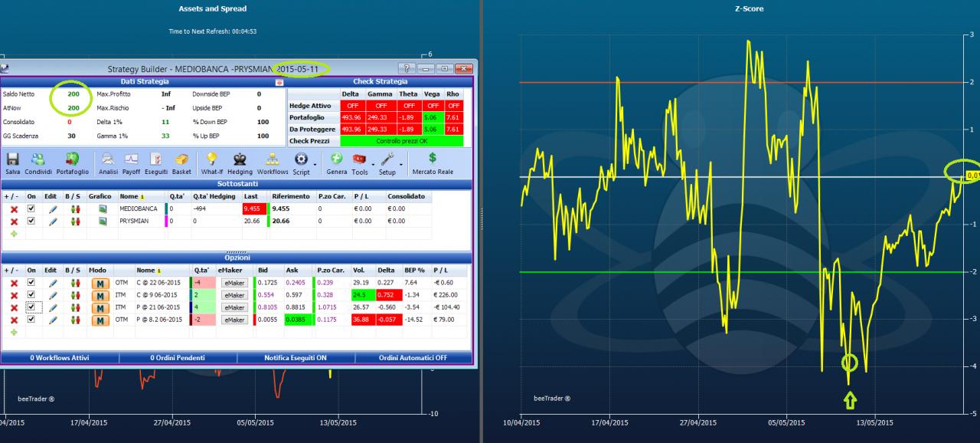Expand the Setup dropdown arrow
This screenshot has height=443, width=980.
(x=400, y=164)
